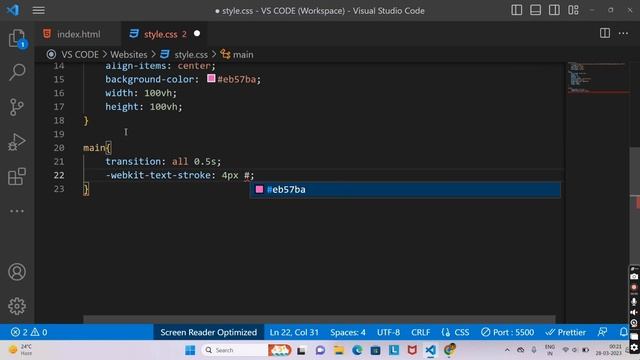Viewport: 640px width, 360px height.
Task: Click the 'background-color' property name
Action: [x=149, y=79]
